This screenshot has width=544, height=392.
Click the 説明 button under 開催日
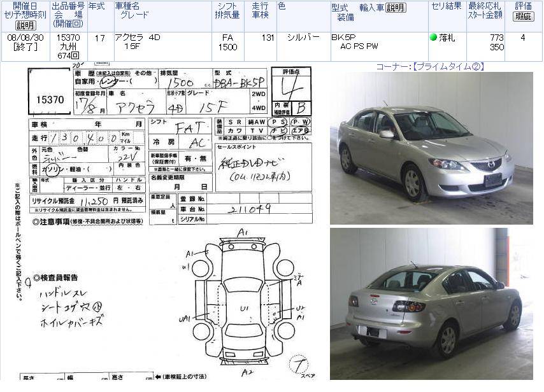[25, 25]
